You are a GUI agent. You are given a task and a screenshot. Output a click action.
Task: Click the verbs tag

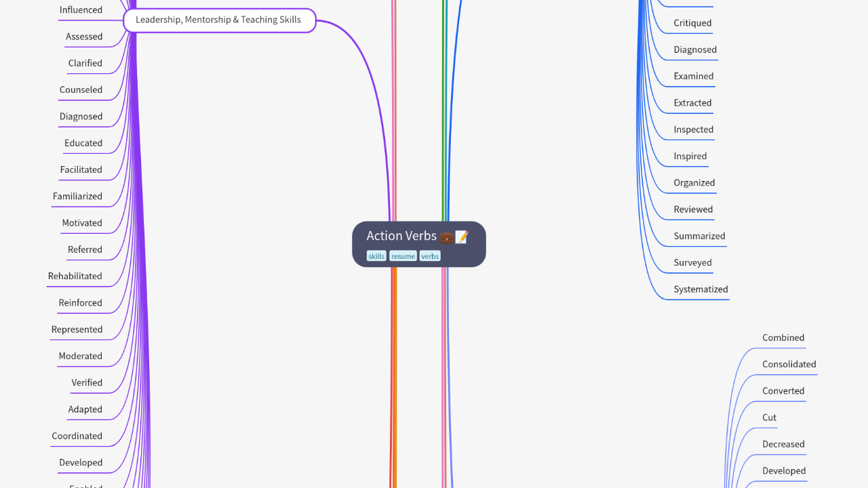(430, 256)
